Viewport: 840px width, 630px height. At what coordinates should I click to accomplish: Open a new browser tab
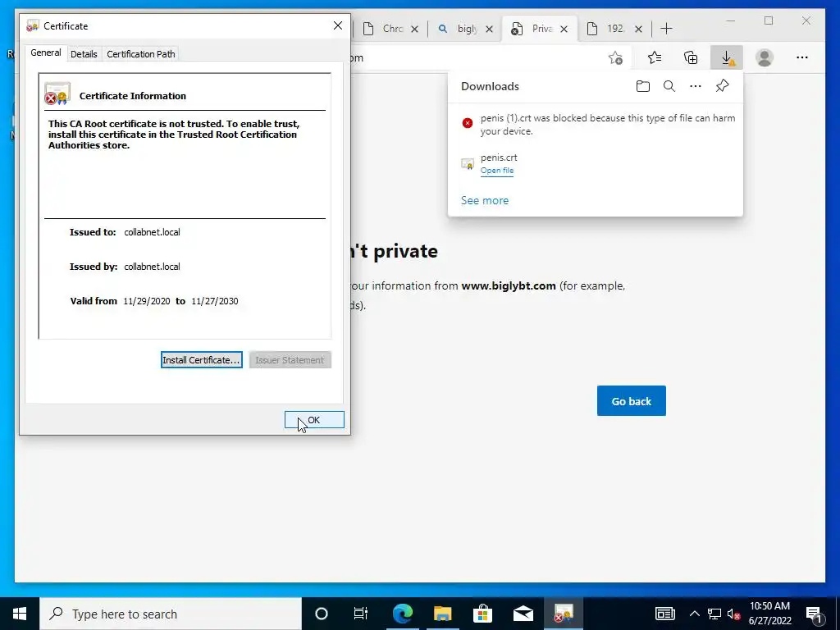coord(666,29)
